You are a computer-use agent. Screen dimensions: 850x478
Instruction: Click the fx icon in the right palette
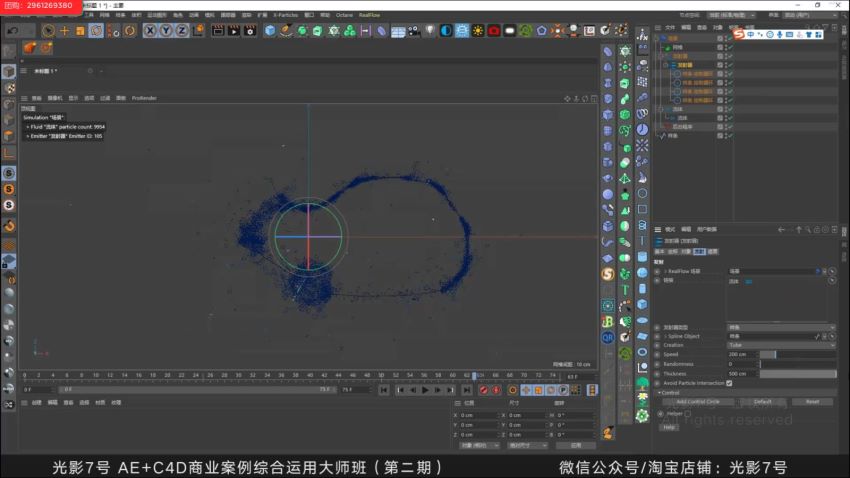point(642,35)
